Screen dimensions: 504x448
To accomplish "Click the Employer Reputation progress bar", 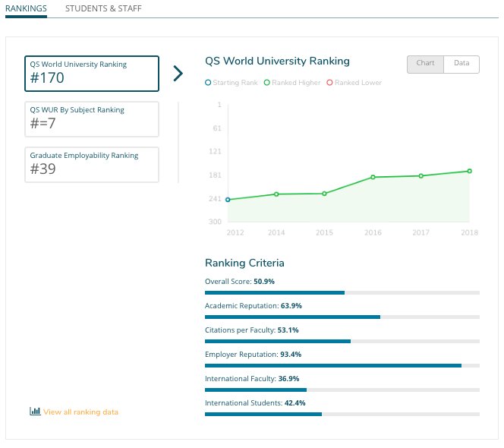I will pyautogui.click(x=342, y=366).
